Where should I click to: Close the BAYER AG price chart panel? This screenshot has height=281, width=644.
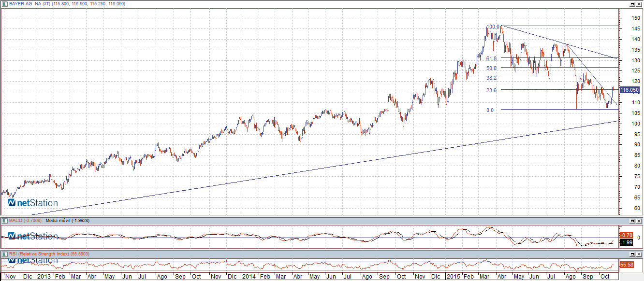click(639, 3)
